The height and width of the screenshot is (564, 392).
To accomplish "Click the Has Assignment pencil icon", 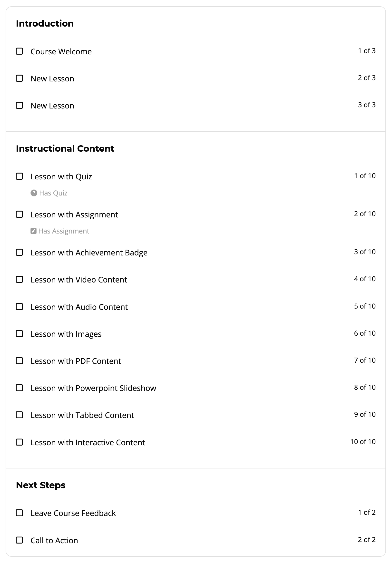I will [34, 231].
